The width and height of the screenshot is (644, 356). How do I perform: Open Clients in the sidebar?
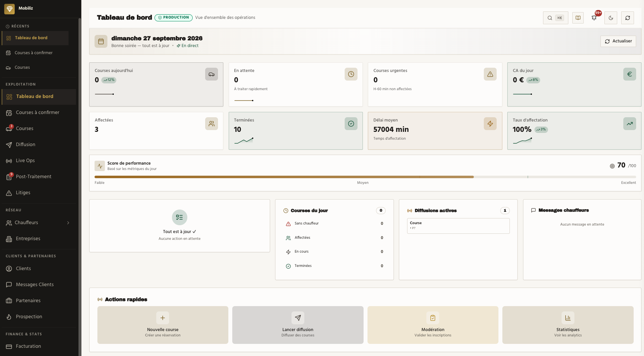39,269
